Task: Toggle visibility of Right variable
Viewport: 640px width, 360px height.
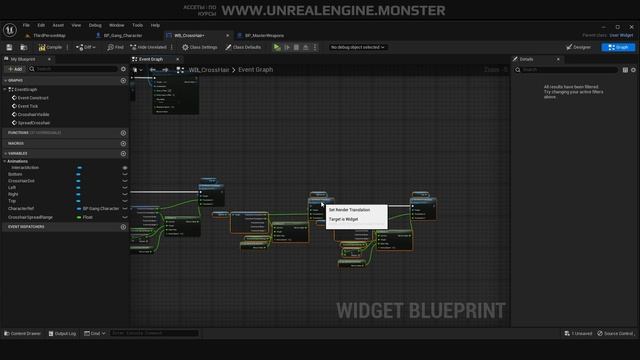Action: click(x=125, y=194)
